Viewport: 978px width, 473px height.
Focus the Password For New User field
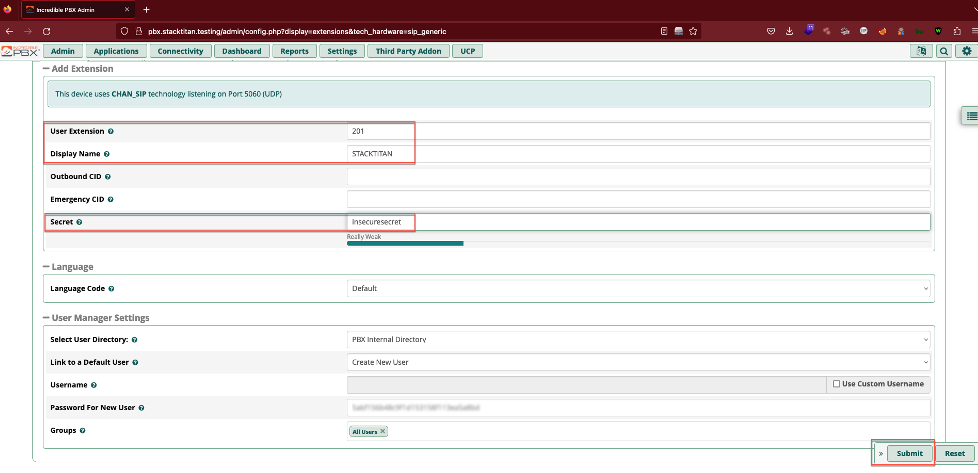(639, 407)
